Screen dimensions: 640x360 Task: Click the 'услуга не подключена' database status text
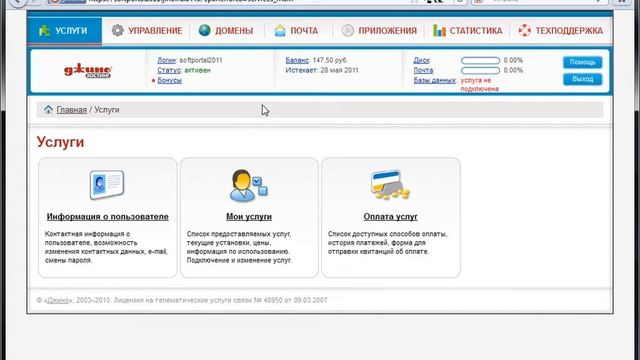[x=480, y=84]
